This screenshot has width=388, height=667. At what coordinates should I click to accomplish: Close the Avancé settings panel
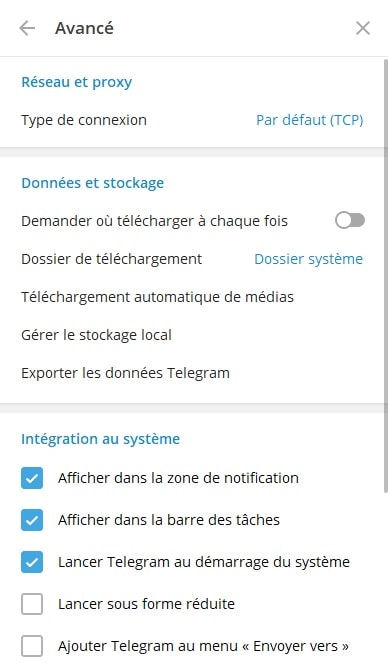pos(362,29)
